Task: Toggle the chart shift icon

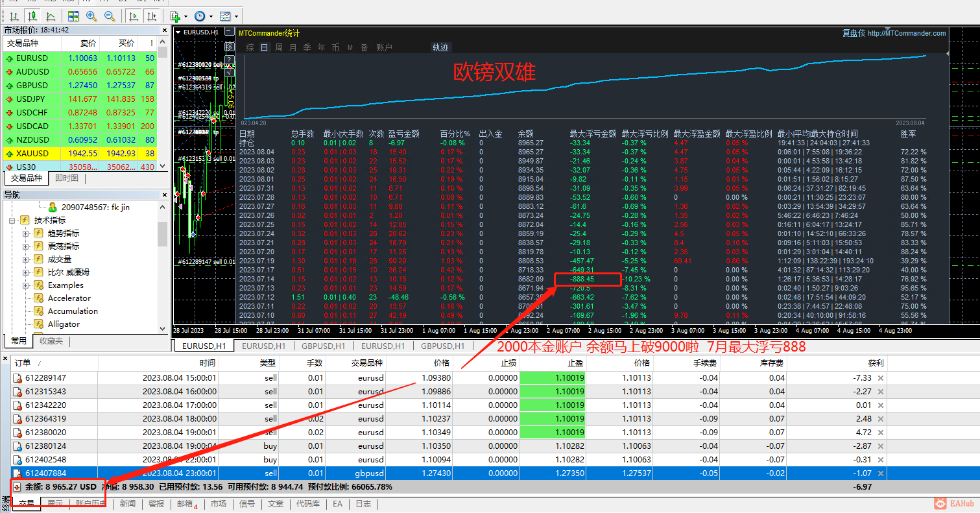Action: click(x=152, y=16)
